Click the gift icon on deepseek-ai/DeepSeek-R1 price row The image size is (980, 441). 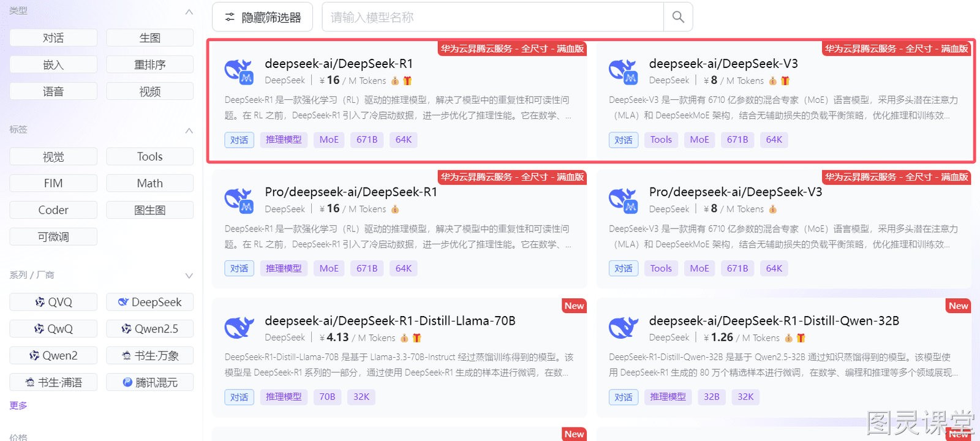click(x=407, y=81)
